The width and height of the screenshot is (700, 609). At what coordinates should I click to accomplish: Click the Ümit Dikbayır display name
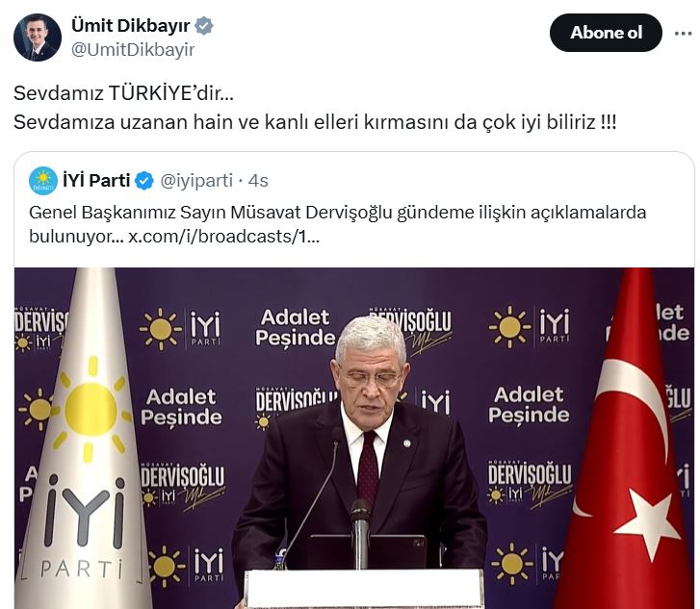(130, 25)
